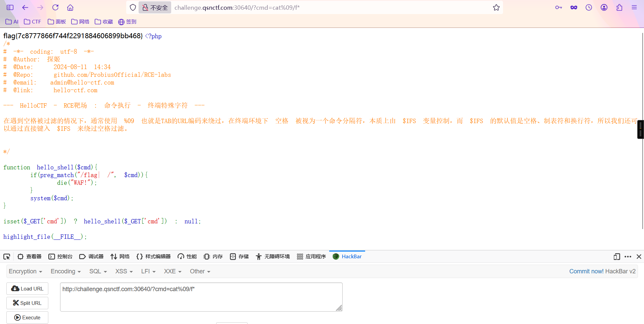Open the hamburger menu icon
The height and width of the screenshot is (324, 644).
(x=635, y=7)
